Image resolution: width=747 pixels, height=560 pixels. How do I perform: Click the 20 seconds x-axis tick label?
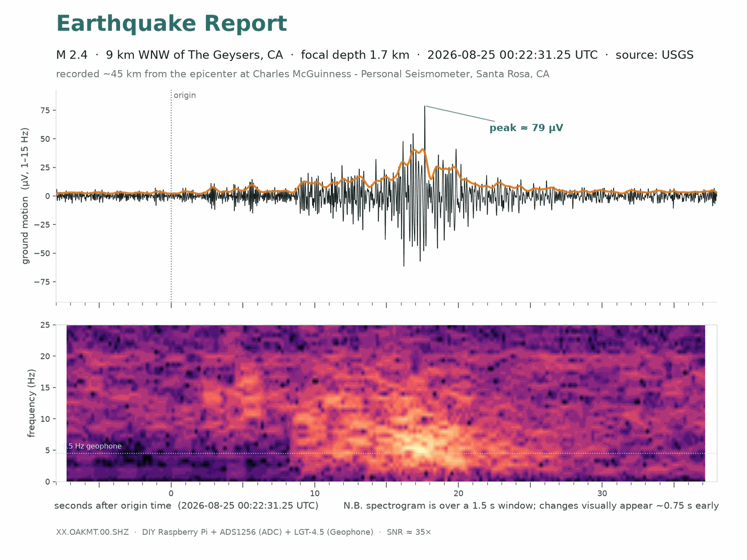(x=458, y=493)
